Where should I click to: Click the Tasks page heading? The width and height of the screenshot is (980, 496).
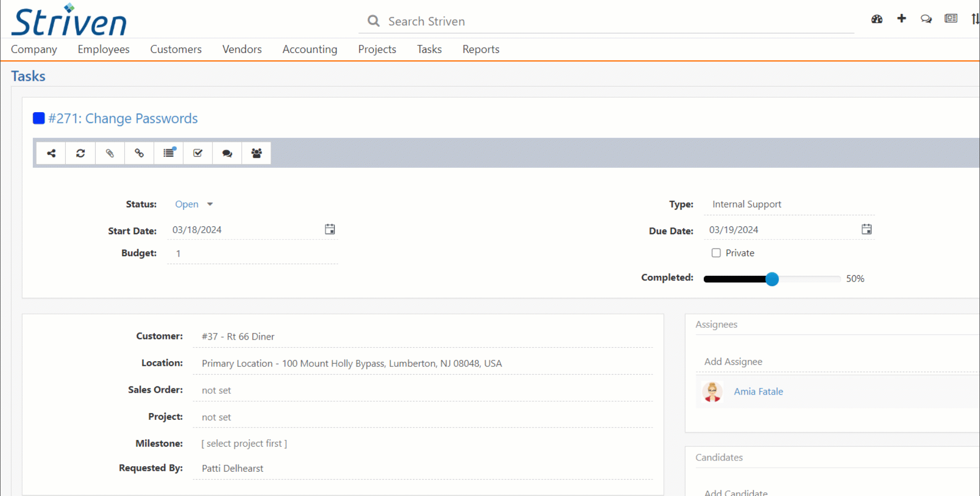pyautogui.click(x=28, y=76)
